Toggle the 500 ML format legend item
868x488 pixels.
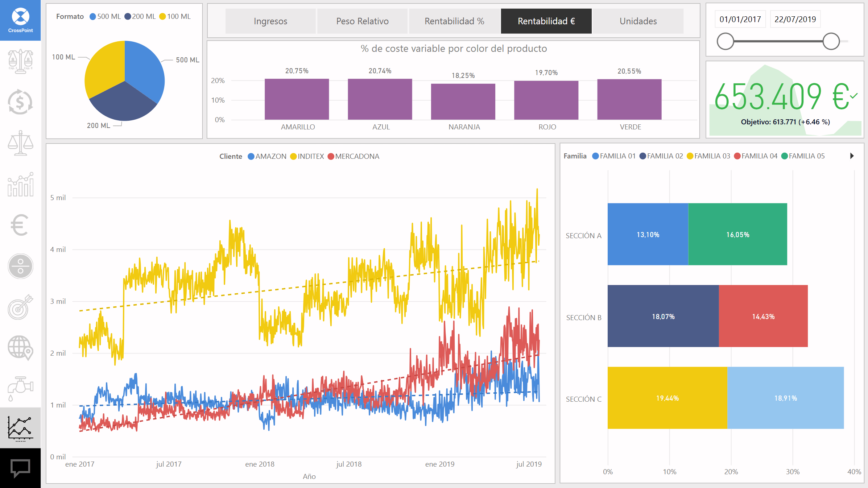click(x=105, y=16)
